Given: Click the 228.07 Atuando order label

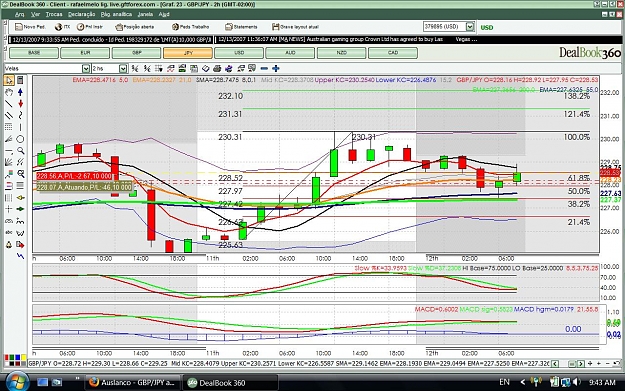Looking at the screenshot, I should coord(84,187).
